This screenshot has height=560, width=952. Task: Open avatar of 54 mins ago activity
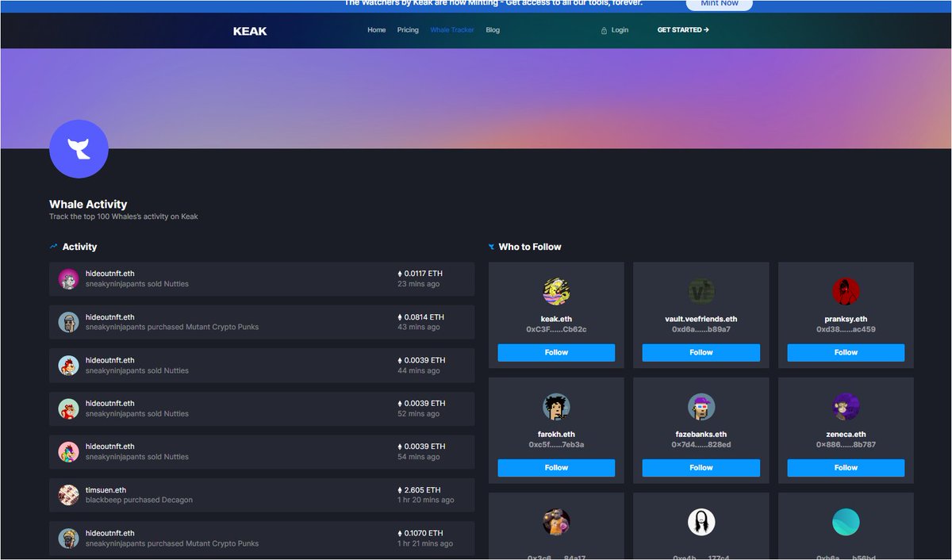pos(68,452)
